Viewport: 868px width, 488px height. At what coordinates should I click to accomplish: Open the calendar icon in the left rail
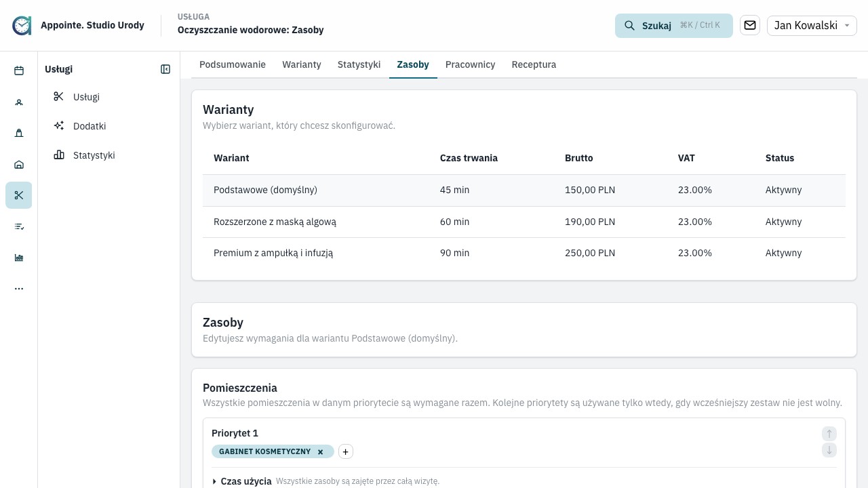coord(19,70)
